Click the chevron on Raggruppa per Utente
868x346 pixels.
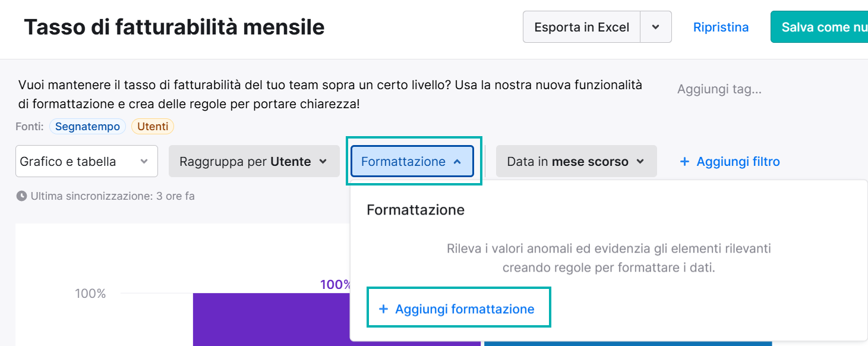[323, 162]
